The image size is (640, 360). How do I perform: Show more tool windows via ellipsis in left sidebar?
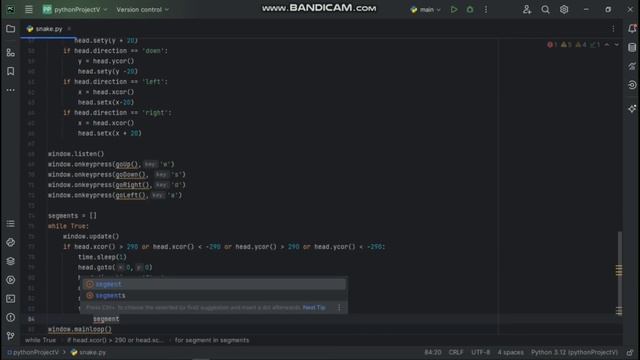click(x=11, y=90)
